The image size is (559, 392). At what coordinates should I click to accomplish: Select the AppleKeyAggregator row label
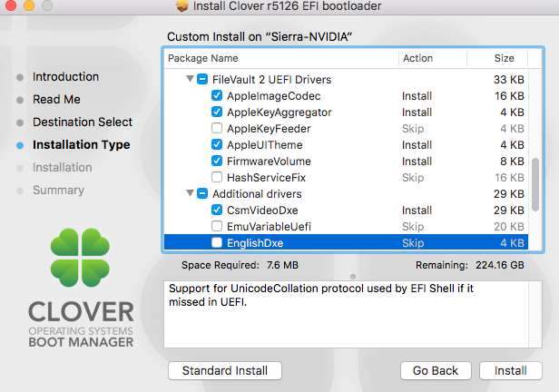point(279,113)
